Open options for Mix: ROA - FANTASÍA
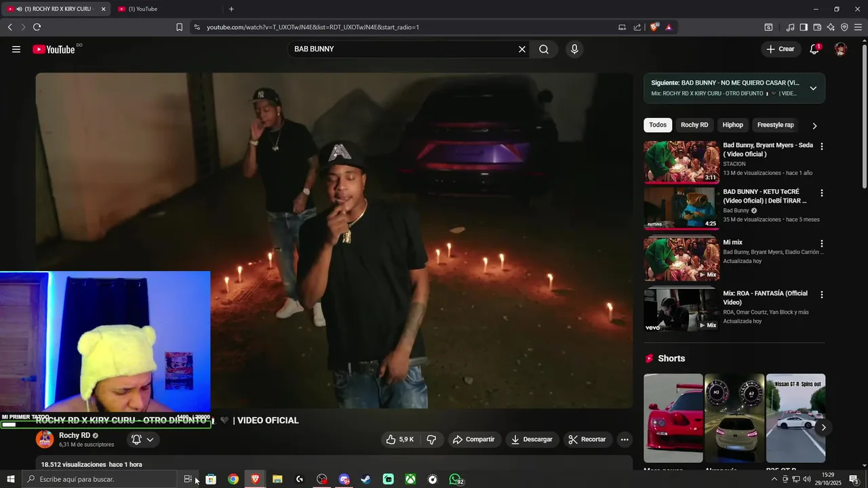 coord(822,295)
